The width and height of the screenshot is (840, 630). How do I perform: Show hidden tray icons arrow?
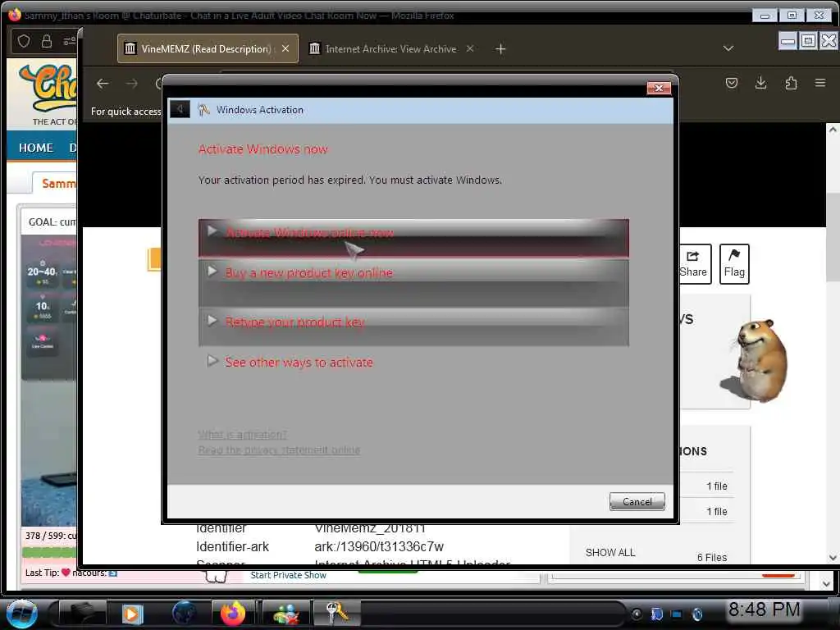[x=637, y=614]
